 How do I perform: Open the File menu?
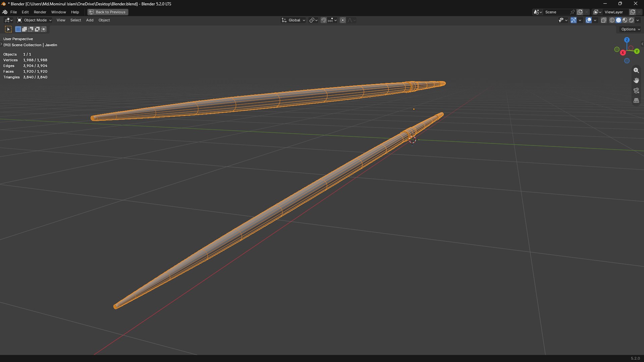click(x=13, y=12)
